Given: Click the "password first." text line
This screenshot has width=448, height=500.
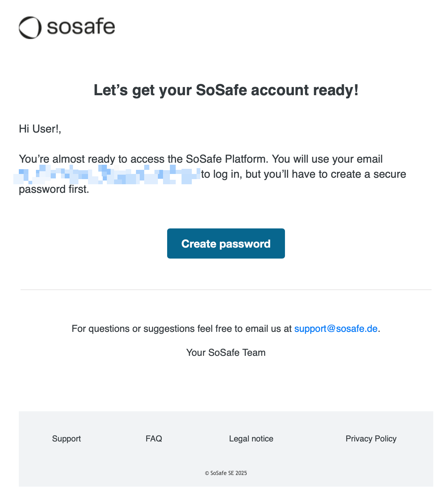Looking at the screenshot, I should click(54, 189).
